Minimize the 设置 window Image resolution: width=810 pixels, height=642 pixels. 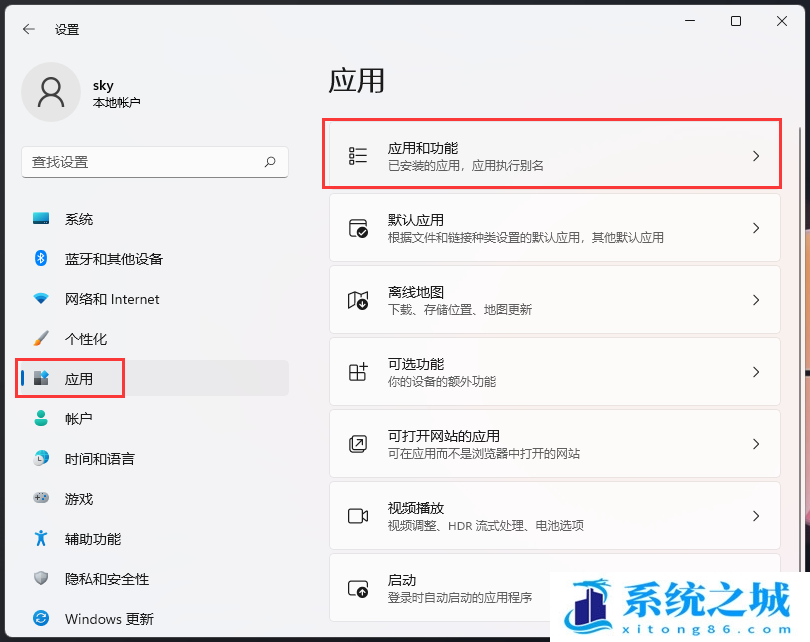pyautogui.click(x=690, y=21)
